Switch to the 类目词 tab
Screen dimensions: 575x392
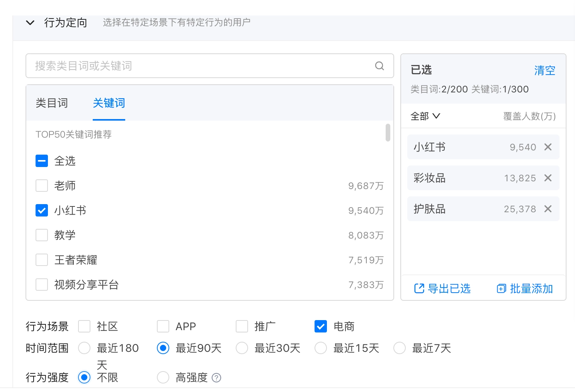click(x=51, y=103)
